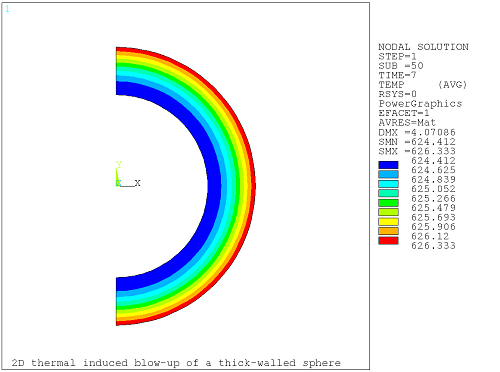Click the green middle band of sphere
This screenshot has width=500, height=372.
click(x=238, y=185)
